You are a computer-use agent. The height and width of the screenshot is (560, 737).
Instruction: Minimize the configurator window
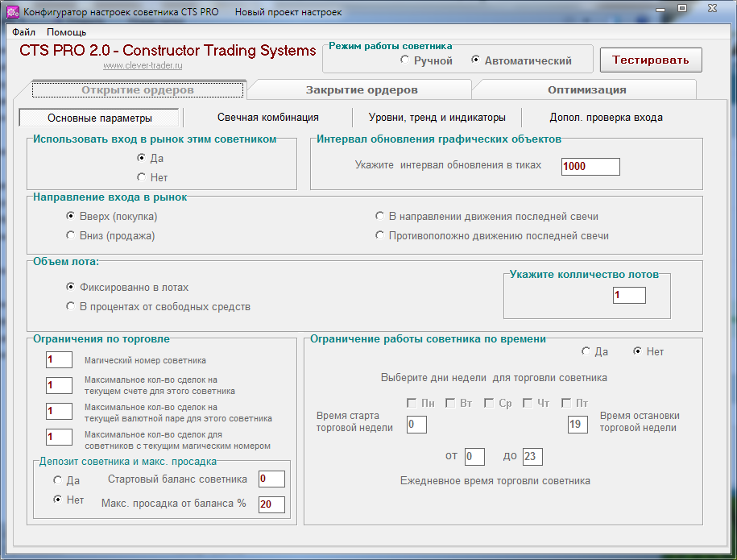(660, 9)
